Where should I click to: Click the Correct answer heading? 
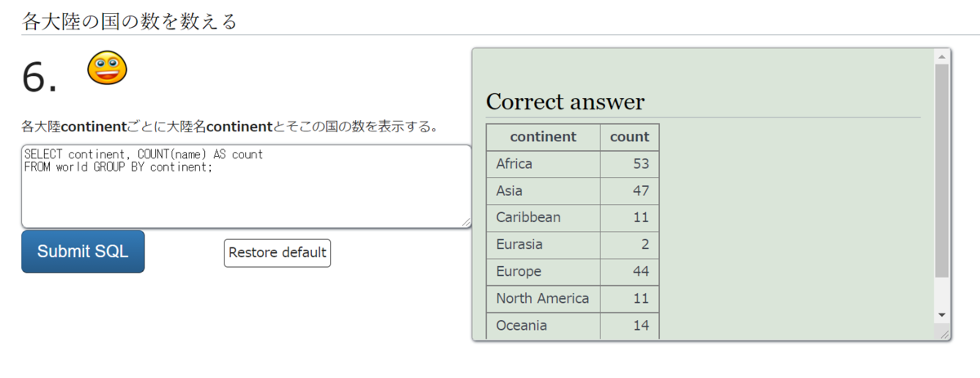point(565,102)
